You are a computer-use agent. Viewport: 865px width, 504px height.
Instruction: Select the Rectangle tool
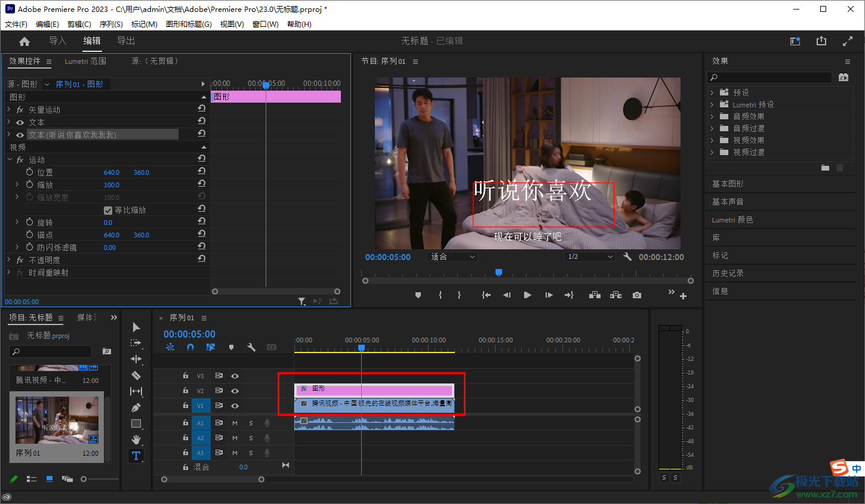pos(136,423)
